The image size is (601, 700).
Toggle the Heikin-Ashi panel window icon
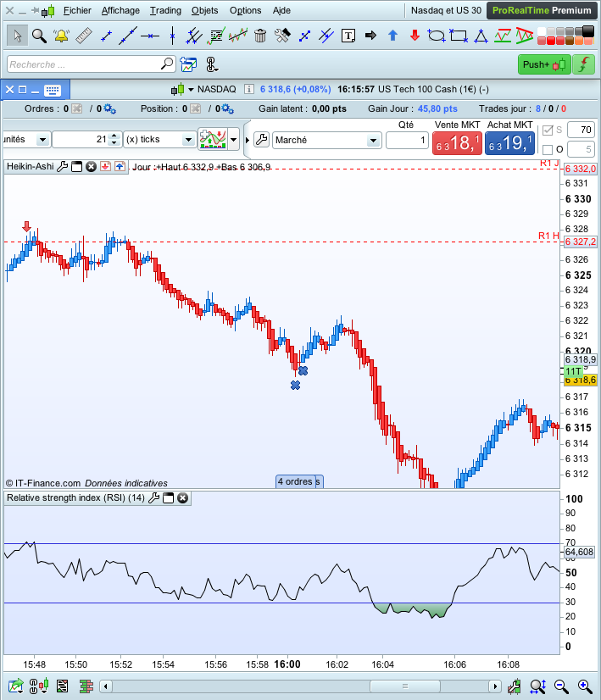[77, 166]
